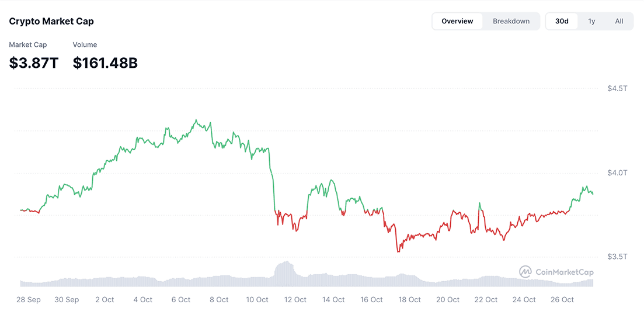
Task: Show the All time range
Action: tap(619, 21)
